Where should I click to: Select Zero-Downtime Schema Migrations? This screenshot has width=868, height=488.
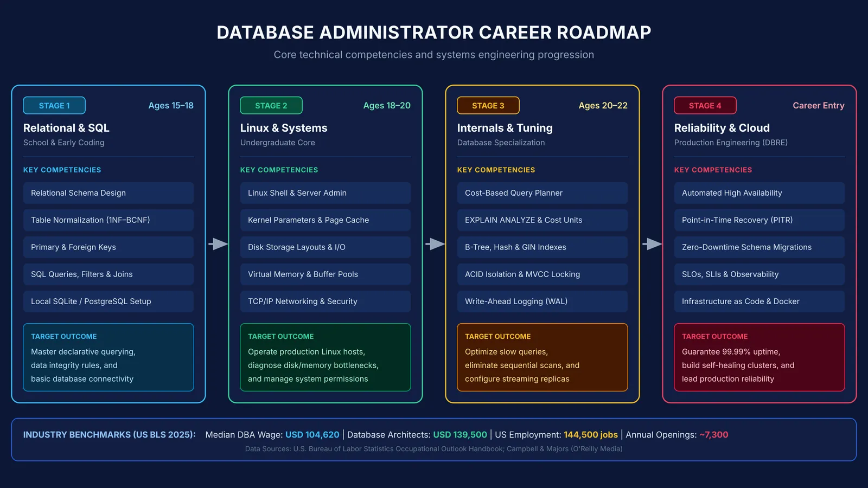[x=759, y=247]
